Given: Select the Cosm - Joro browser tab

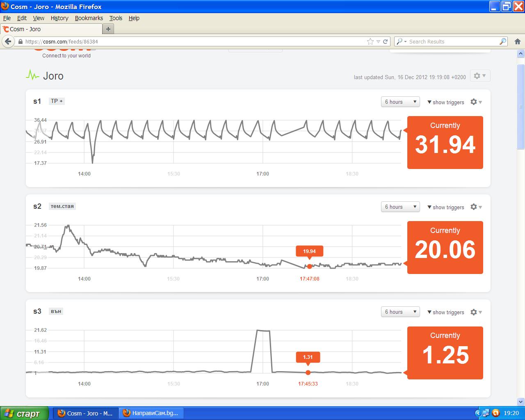Looking at the screenshot, I should [51, 29].
